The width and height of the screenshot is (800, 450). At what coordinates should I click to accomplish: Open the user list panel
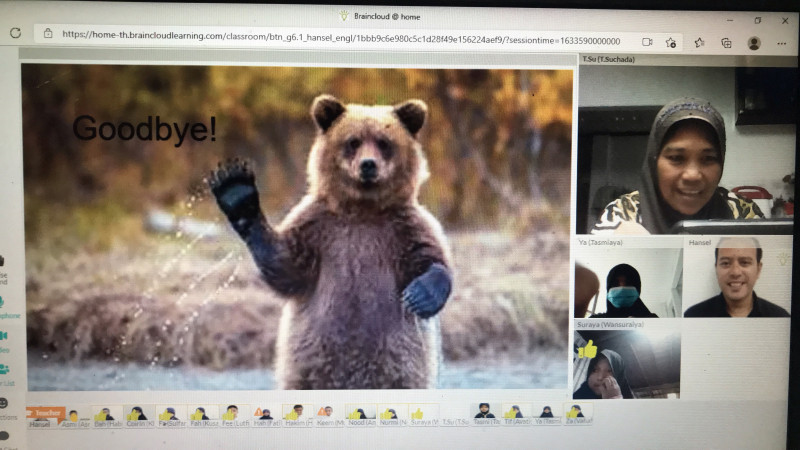click(6, 369)
